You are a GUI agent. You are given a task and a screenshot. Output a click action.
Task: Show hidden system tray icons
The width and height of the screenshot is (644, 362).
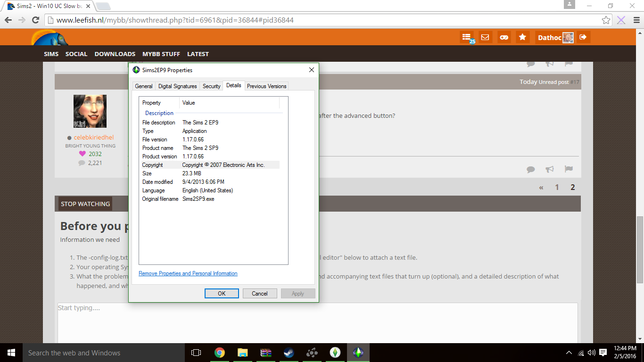[569, 353]
